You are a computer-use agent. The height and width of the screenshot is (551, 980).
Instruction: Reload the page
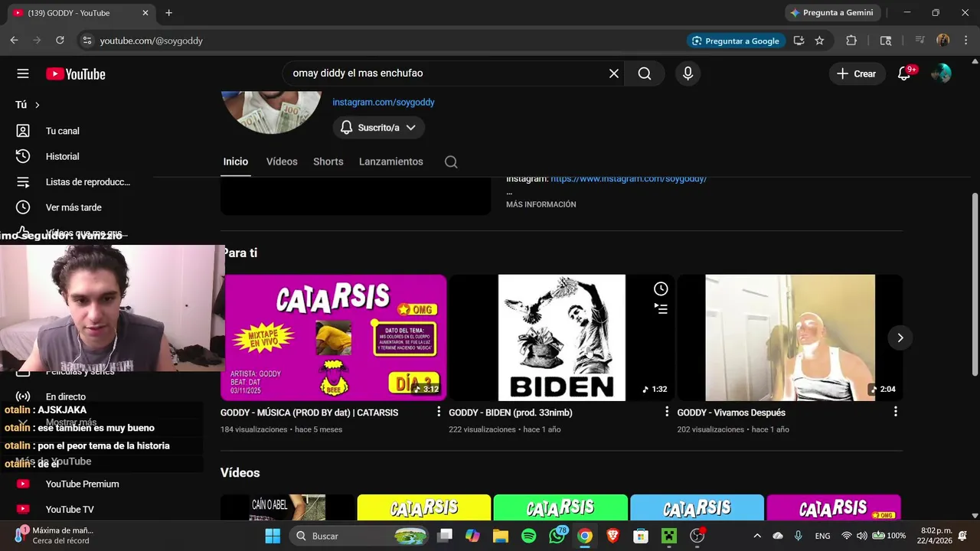coord(60,41)
